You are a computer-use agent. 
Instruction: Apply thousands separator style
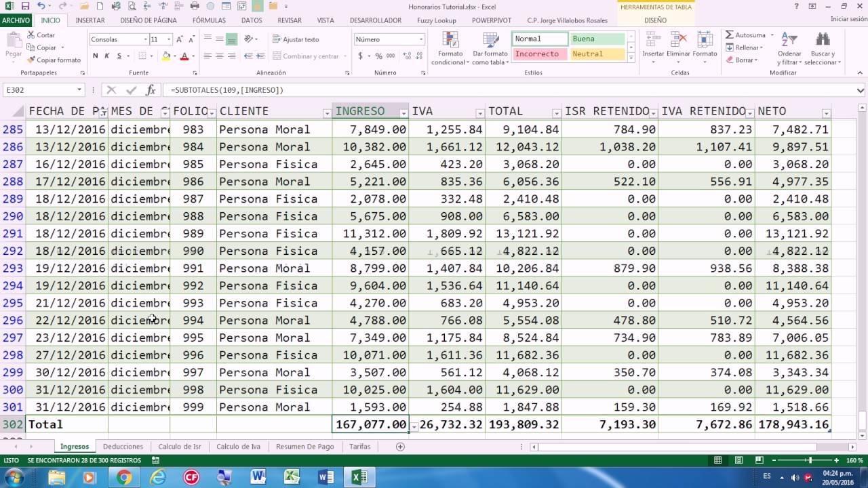(389, 56)
